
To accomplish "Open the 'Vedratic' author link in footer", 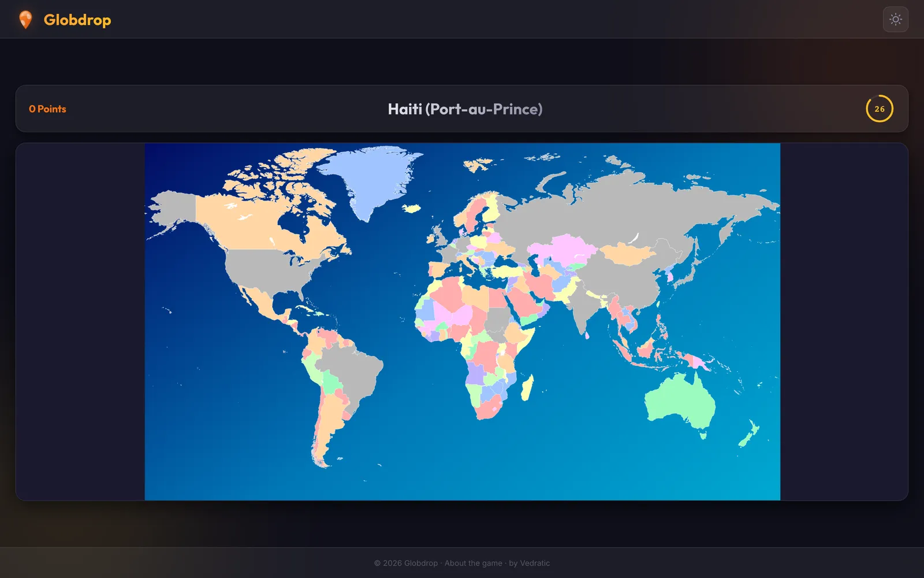I will point(535,563).
